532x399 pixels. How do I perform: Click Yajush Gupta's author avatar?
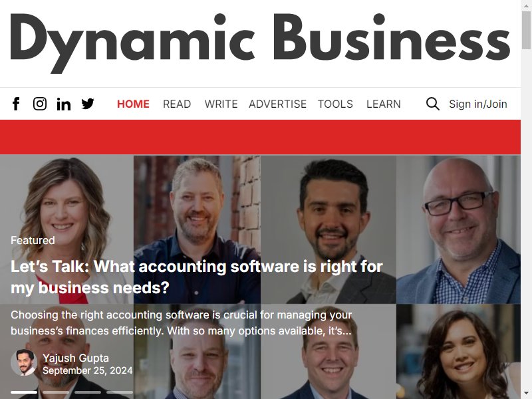click(x=24, y=362)
